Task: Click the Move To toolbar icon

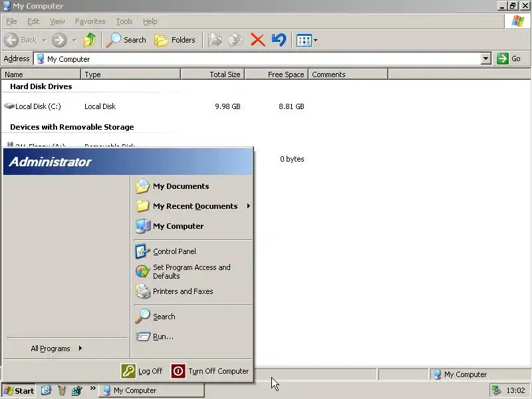Action: [x=215, y=40]
